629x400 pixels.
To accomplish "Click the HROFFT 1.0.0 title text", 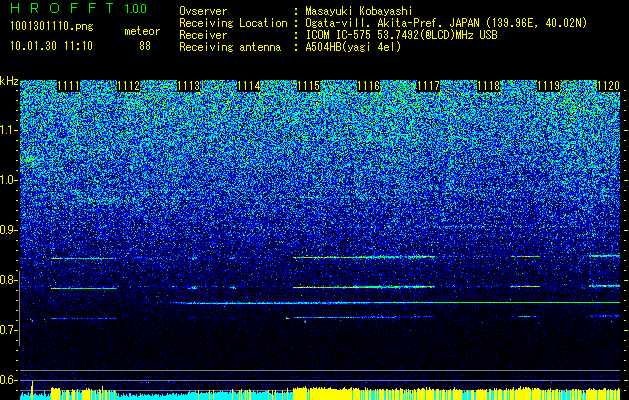I will coord(79,8).
